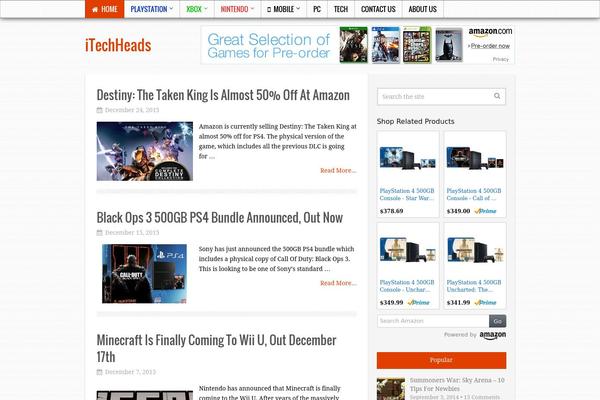Open the PlayStation 4 500GB Uncharted: The... link
The width and height of the screenshot is (600, 400).
[474, 286]
